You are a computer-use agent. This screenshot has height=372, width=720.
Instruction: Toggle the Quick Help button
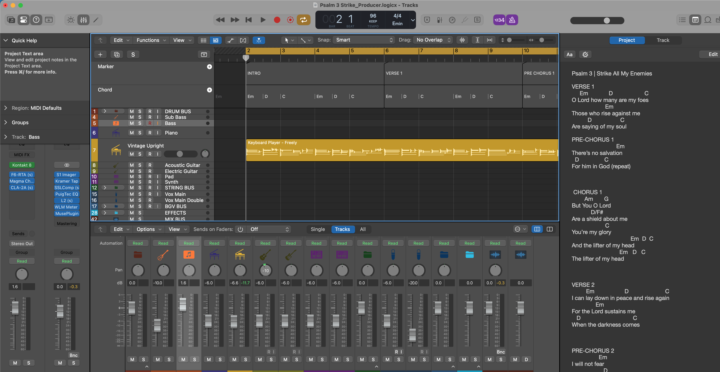[36, 20]
